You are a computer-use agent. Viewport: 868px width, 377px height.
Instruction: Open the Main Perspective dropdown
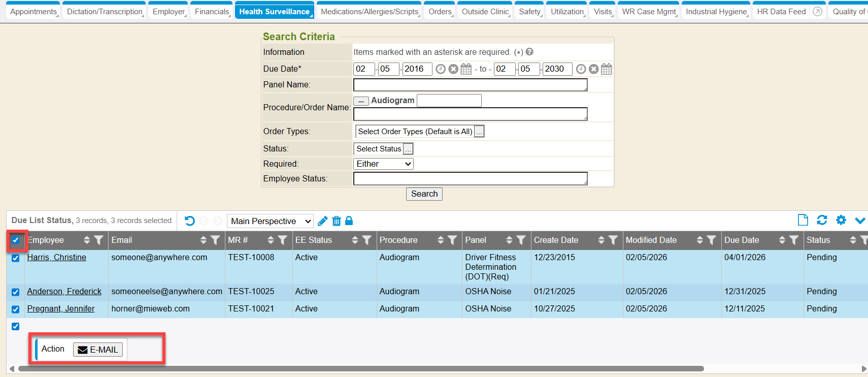[x=270, y=221]
